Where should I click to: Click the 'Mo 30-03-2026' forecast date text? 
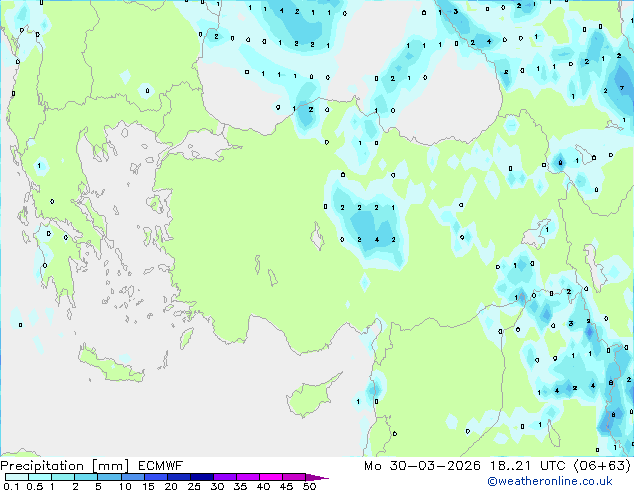click(423, 466)
